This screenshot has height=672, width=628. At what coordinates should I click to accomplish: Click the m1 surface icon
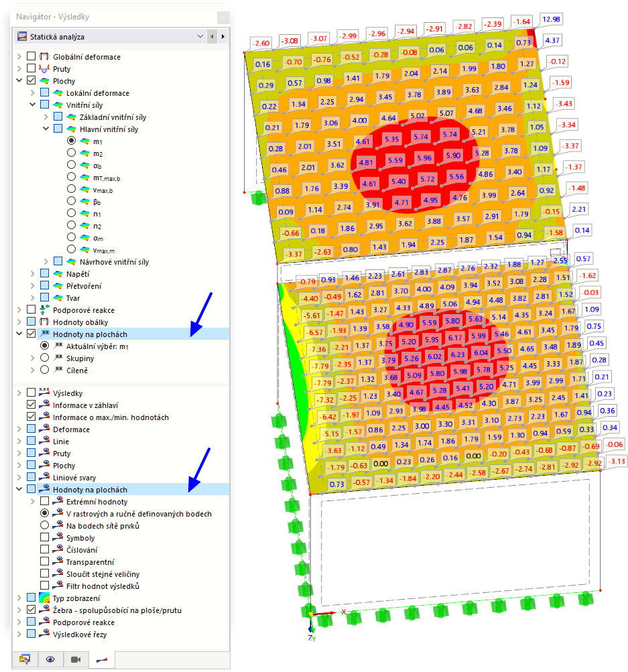click(84, 141)
